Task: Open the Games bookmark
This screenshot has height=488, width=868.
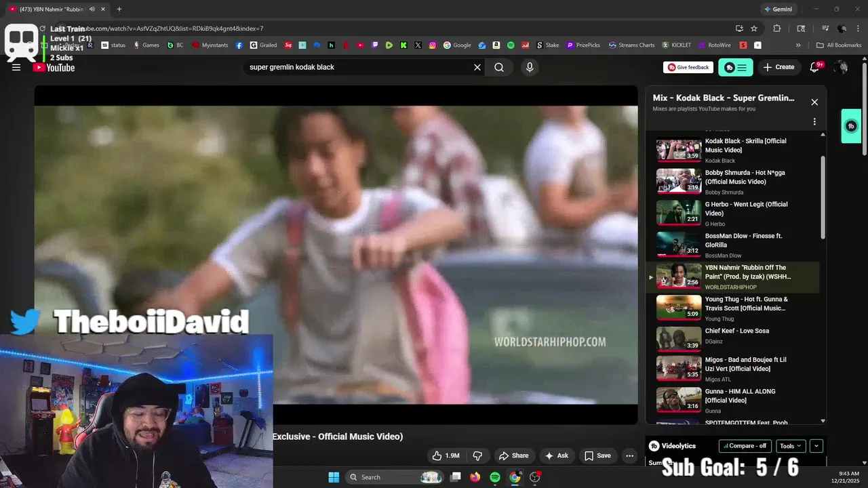Action: click(x=146, y=45)
